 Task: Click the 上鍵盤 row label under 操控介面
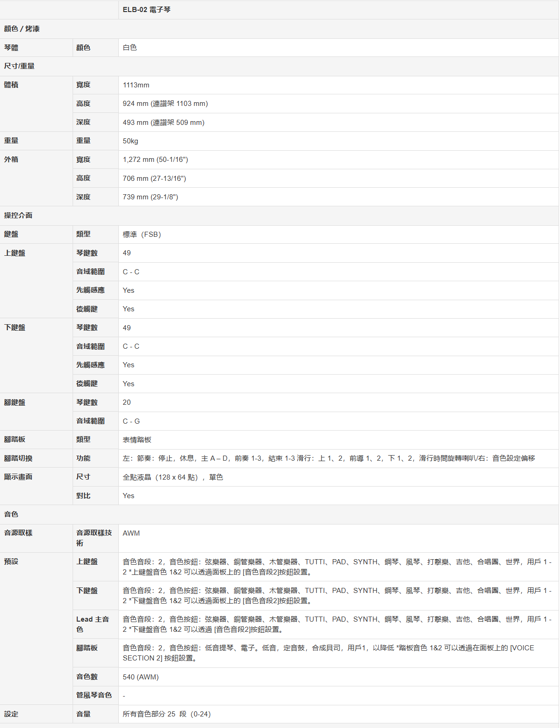[15, 253]
